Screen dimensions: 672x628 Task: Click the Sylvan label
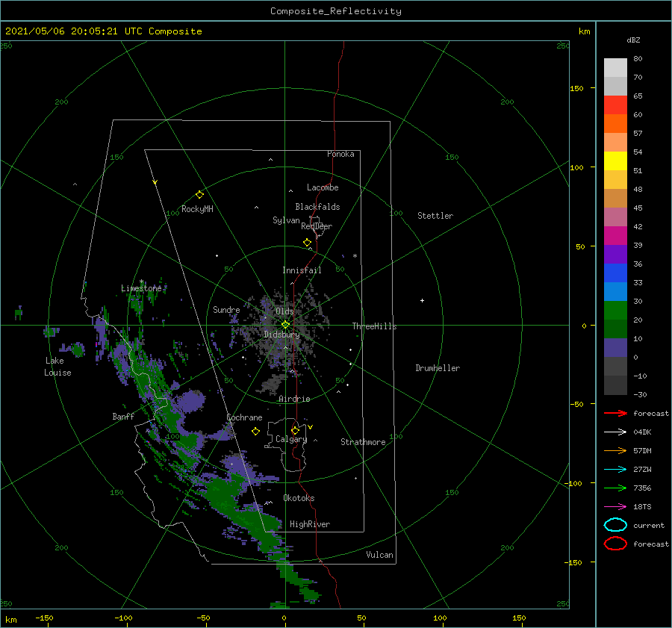click(286, 220)
